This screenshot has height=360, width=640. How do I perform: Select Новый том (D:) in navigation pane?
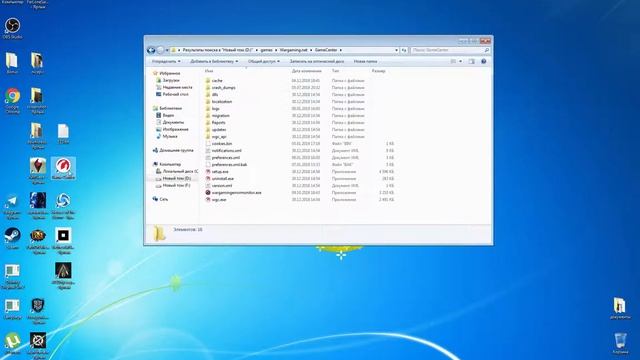[176, 178]
